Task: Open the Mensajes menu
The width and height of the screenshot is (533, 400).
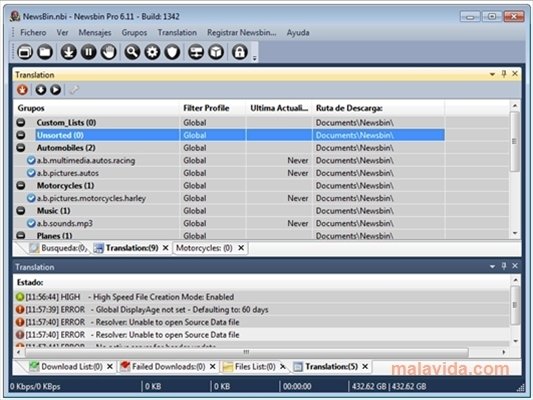Action: tap(95, 33)
